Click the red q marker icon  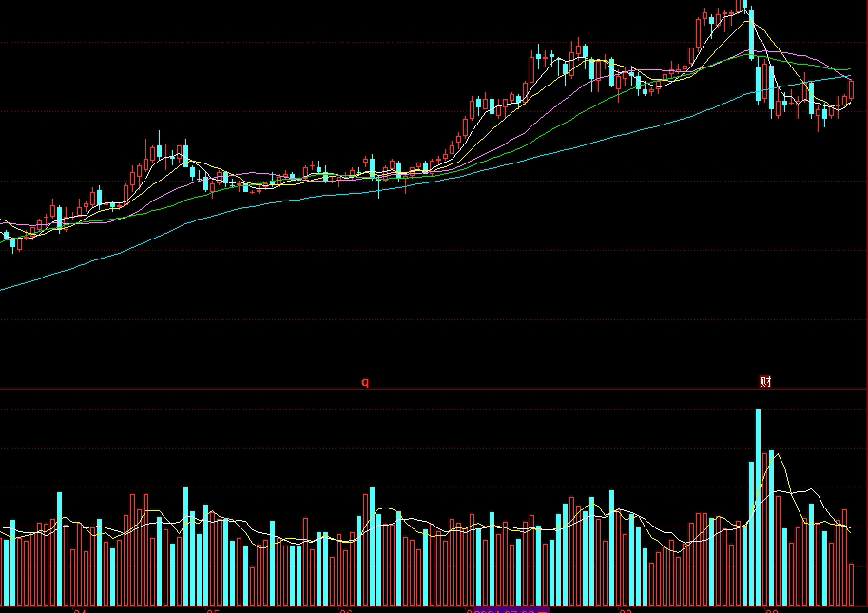(365, 382)
